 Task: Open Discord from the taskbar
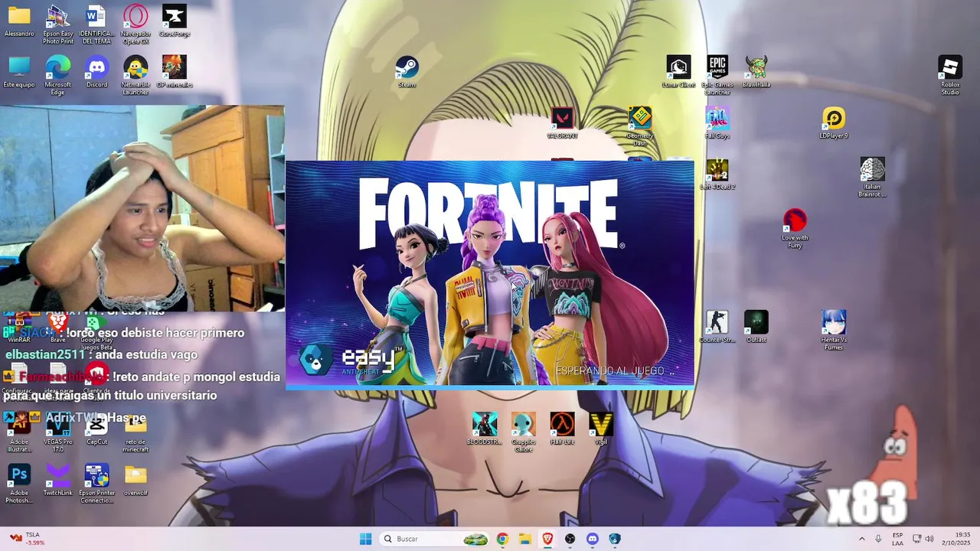pyautogui.click(x=592, y=539)
